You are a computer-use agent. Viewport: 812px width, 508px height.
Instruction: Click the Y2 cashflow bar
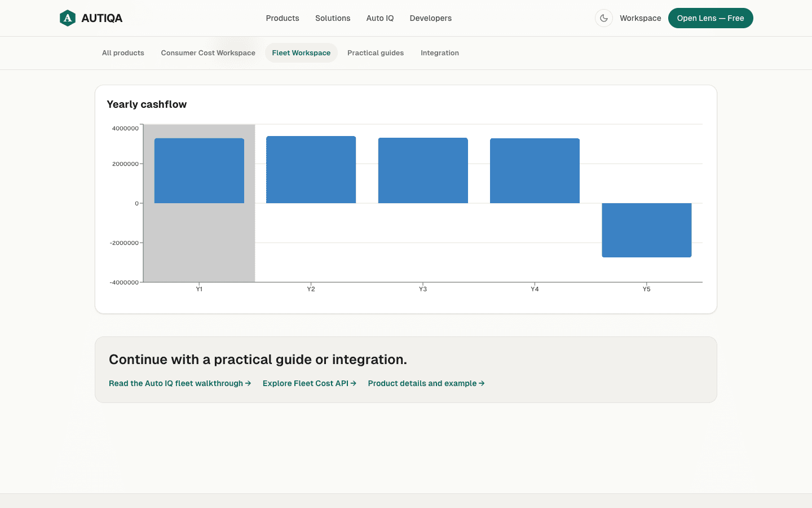[x=311, y=169]
